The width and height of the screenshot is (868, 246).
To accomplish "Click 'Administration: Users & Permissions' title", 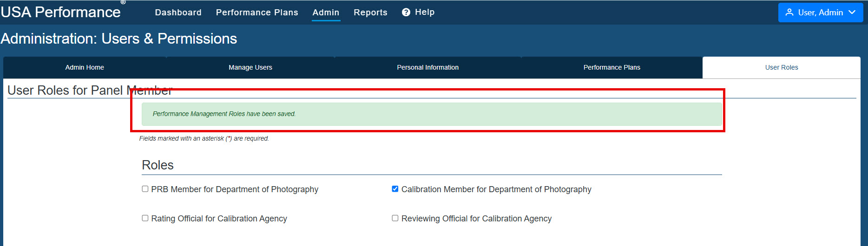I will click(x=119, y=39).
